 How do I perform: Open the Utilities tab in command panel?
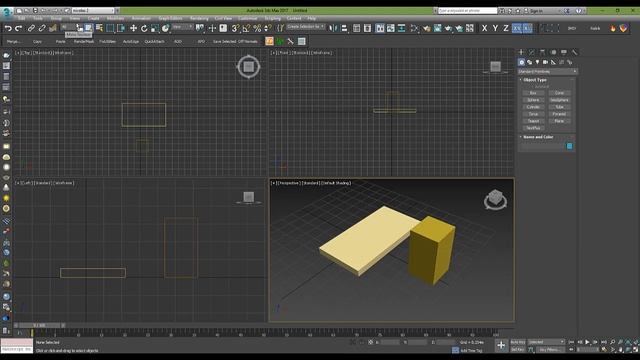(x=575, y=52)
